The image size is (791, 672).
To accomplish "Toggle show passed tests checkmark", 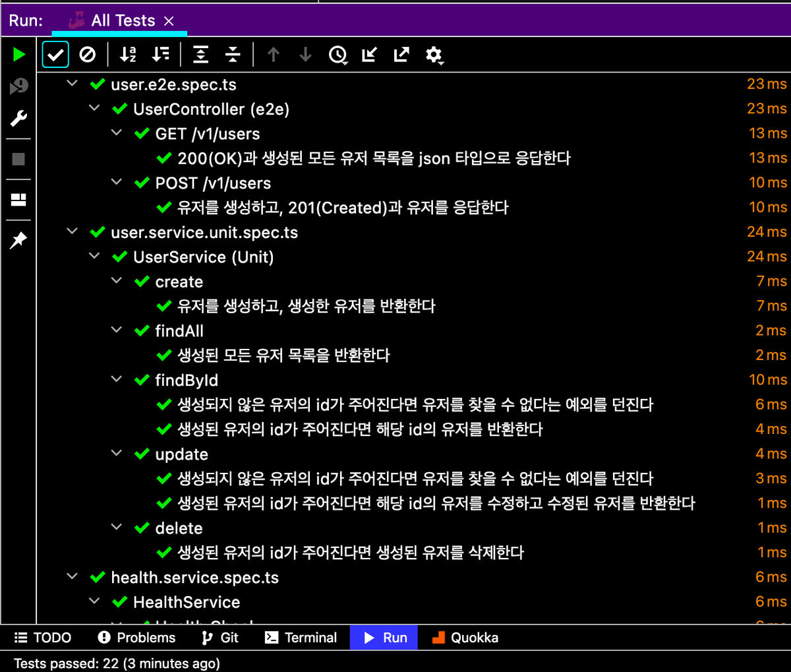I will coord(55,54).
